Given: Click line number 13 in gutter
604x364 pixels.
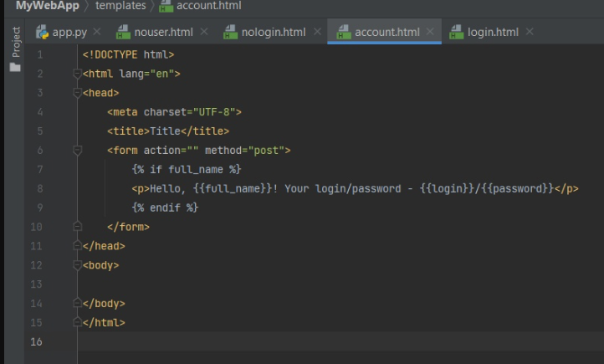Looking at the screenshot, I should (36, 285).
